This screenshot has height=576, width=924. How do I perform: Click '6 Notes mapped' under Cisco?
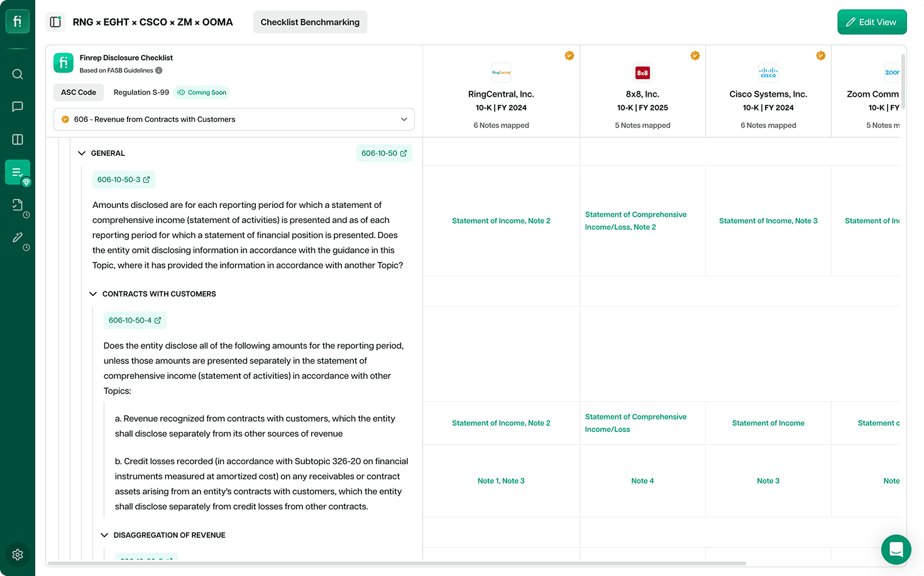click(x=768, y=126)
